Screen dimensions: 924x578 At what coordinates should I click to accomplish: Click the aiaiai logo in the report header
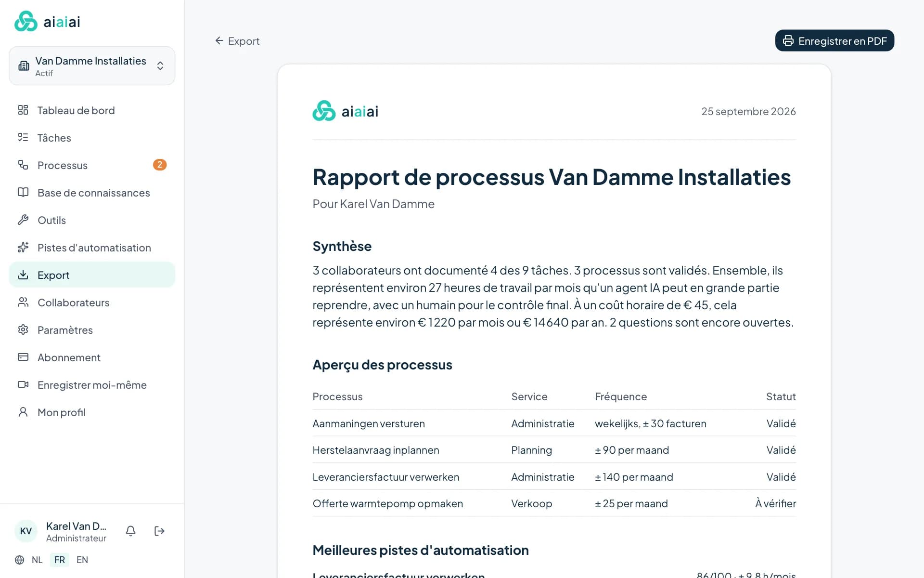(x=346, y=111)
